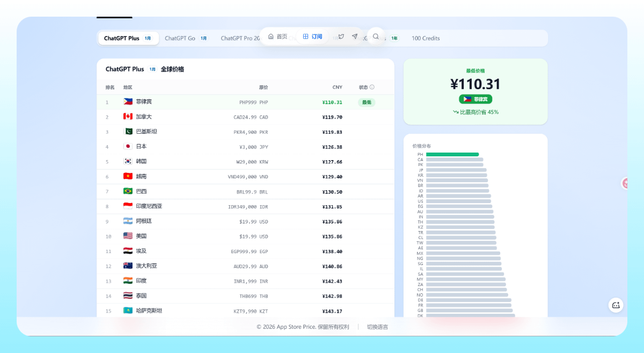This screenshot has width=644, height=353.
Task: Click the Thailand flag in 泰国 row
Action: [x=128, y=296]
